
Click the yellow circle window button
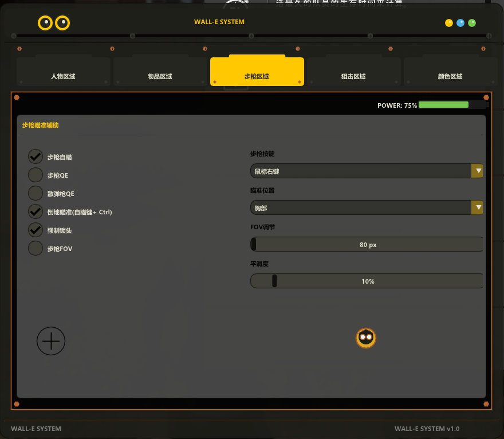point(449,23)
